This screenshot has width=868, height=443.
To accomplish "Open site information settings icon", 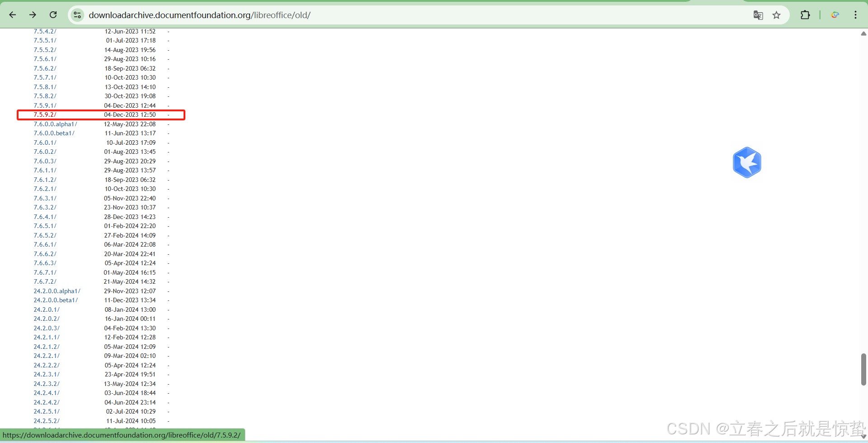I will [x=77, y=15].
